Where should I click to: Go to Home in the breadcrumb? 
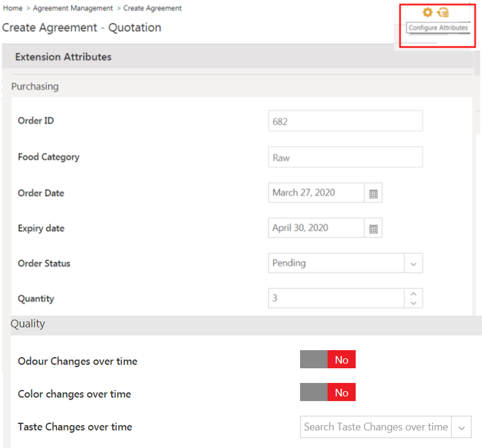(12, 8)
